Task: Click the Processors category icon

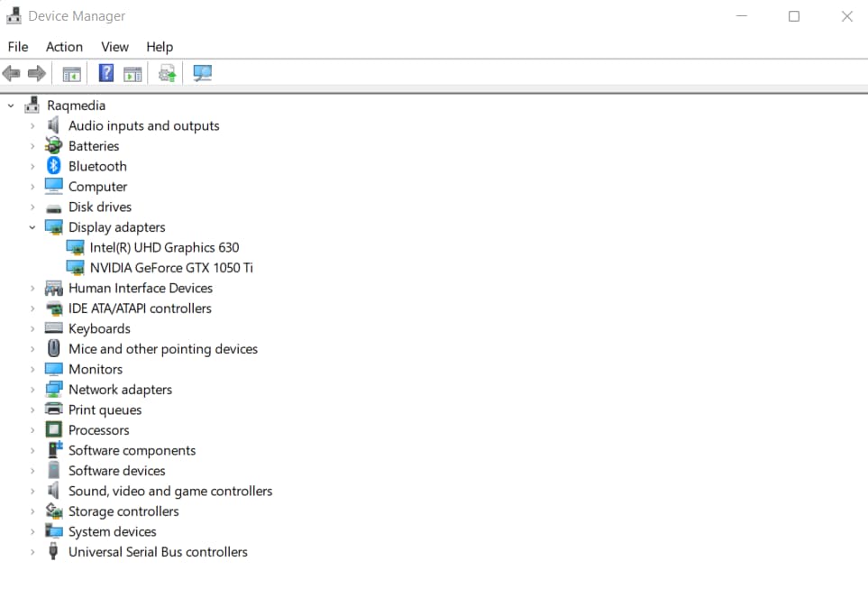Action: pyautogui.click(x=54, y=430)
